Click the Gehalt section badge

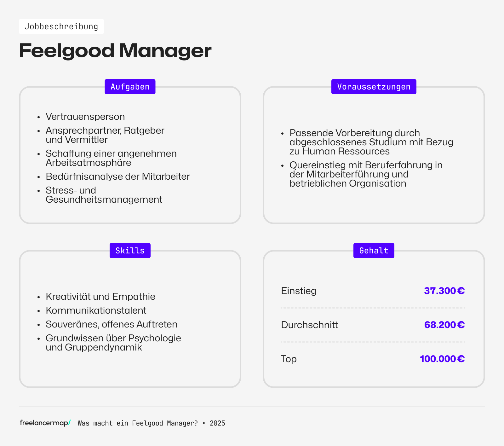click(x=374, y=251)
